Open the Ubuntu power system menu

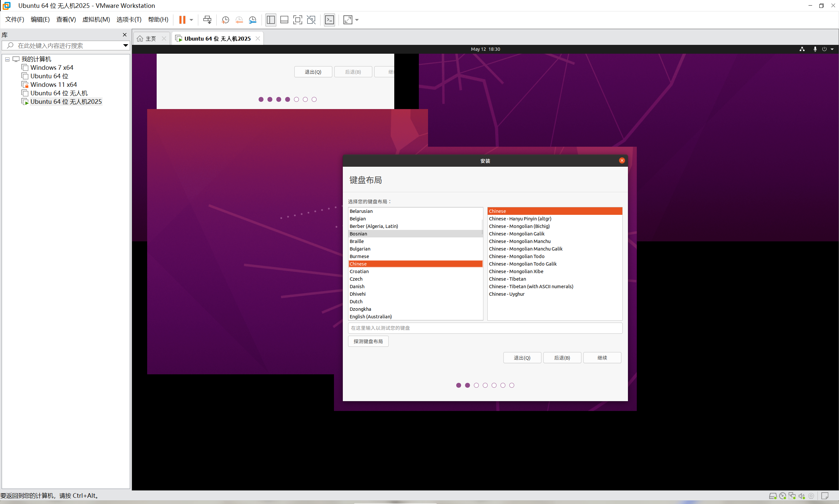point(824,49)
